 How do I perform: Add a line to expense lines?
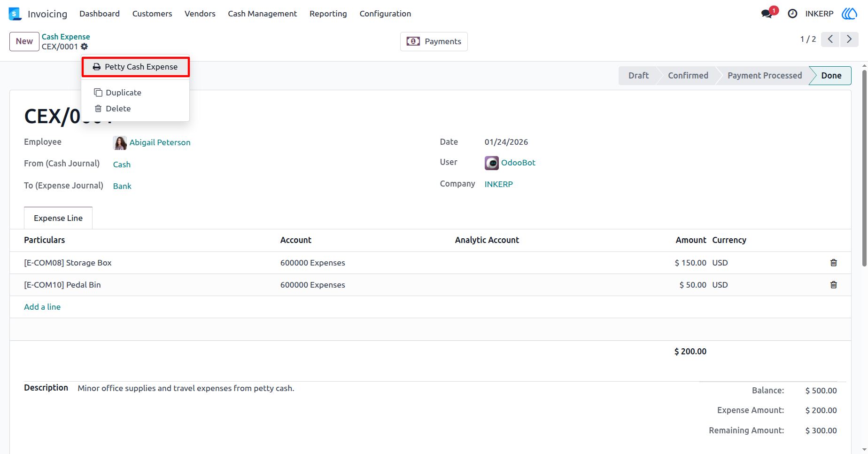coord(42,307)
